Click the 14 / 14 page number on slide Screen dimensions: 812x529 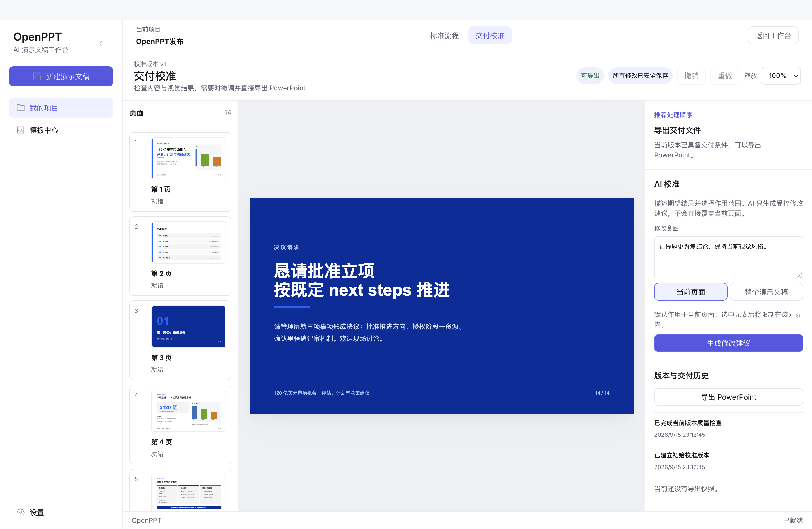[x=602, y=393]
